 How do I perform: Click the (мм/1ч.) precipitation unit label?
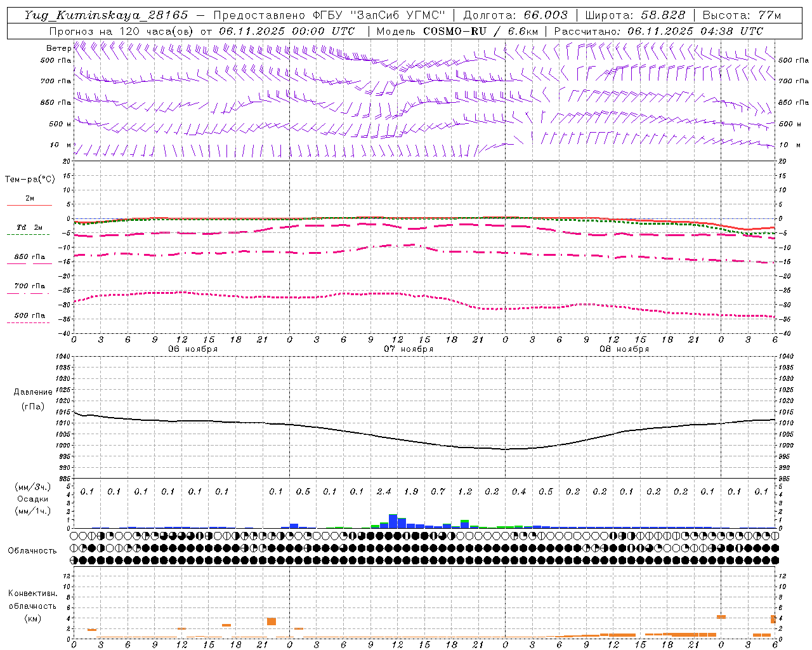33,511
